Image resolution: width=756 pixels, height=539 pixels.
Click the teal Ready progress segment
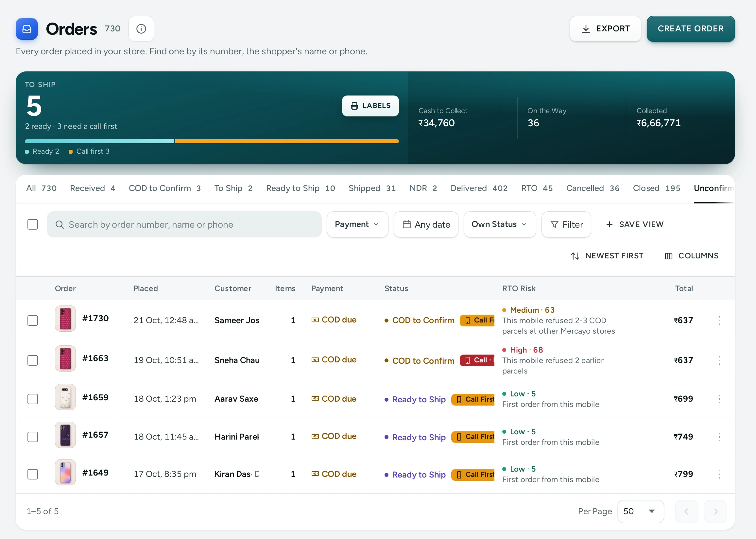click(99, 141)
